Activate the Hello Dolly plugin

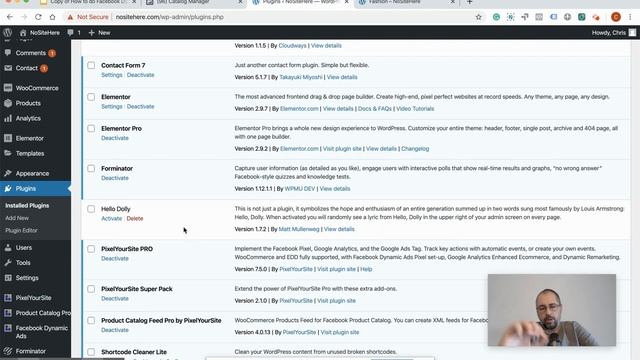pos(111,219)
